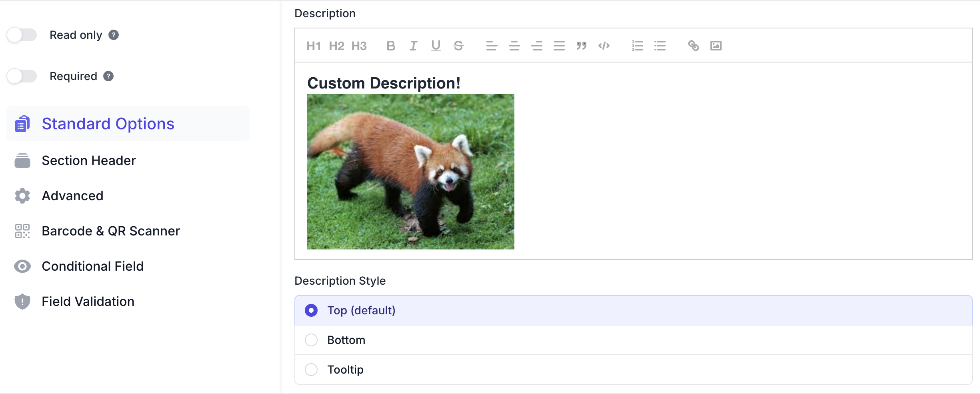Choose Tooltip description style
980x394 pixels.
[311, 370]
